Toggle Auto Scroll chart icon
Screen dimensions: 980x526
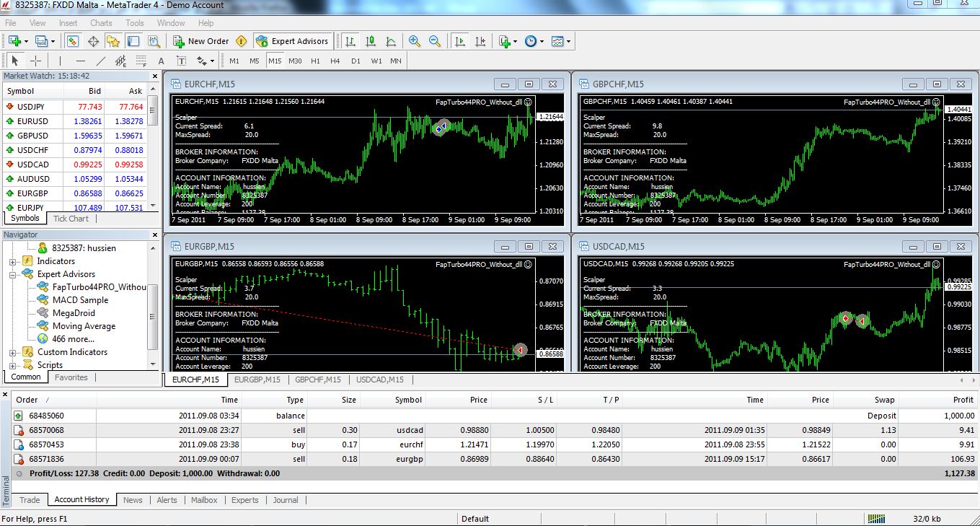(x=460, y=41)
